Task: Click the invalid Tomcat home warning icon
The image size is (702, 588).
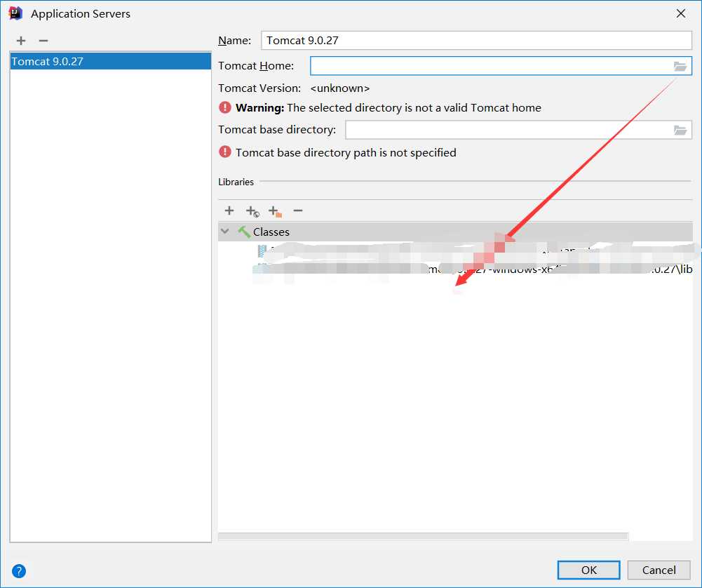Action: (224, 107)
